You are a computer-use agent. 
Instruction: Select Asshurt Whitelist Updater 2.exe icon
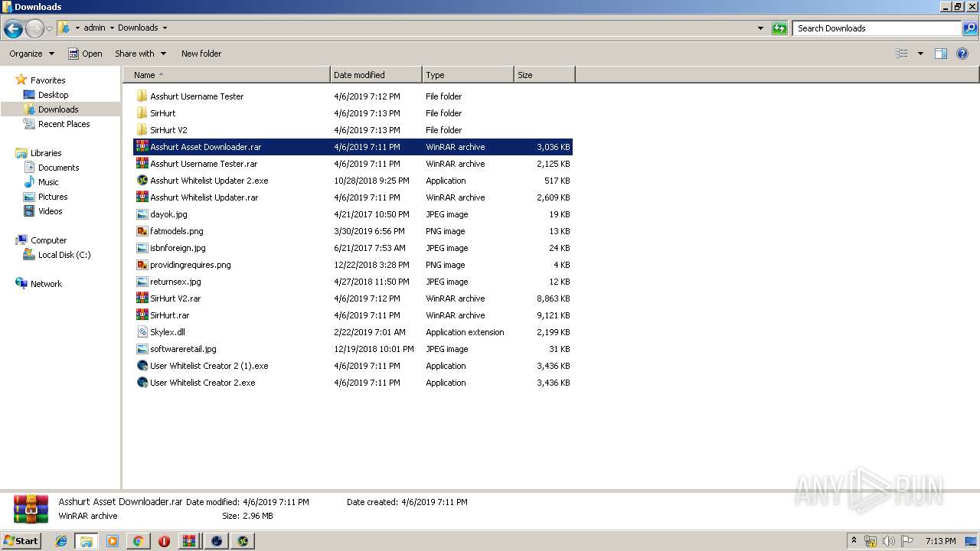(142, 181)
